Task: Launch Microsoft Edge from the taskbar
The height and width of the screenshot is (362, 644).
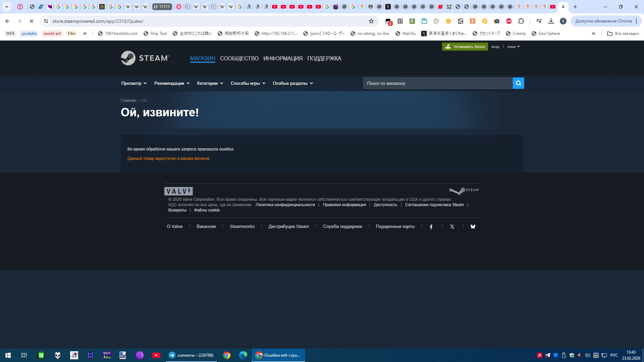Action: click(243, 355)
